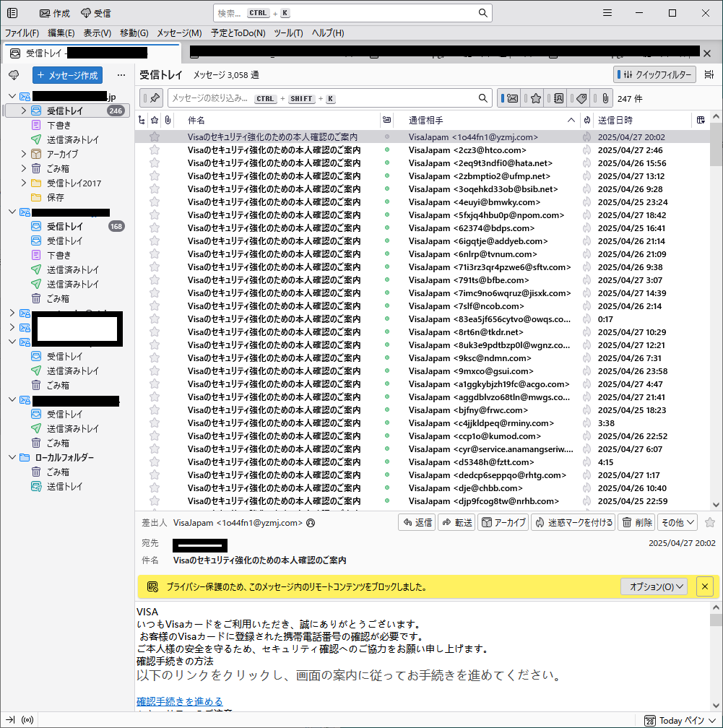Focus the メッセージの絞り込み filter field
The height and width of the screenshot is (728, 723).
329,98
